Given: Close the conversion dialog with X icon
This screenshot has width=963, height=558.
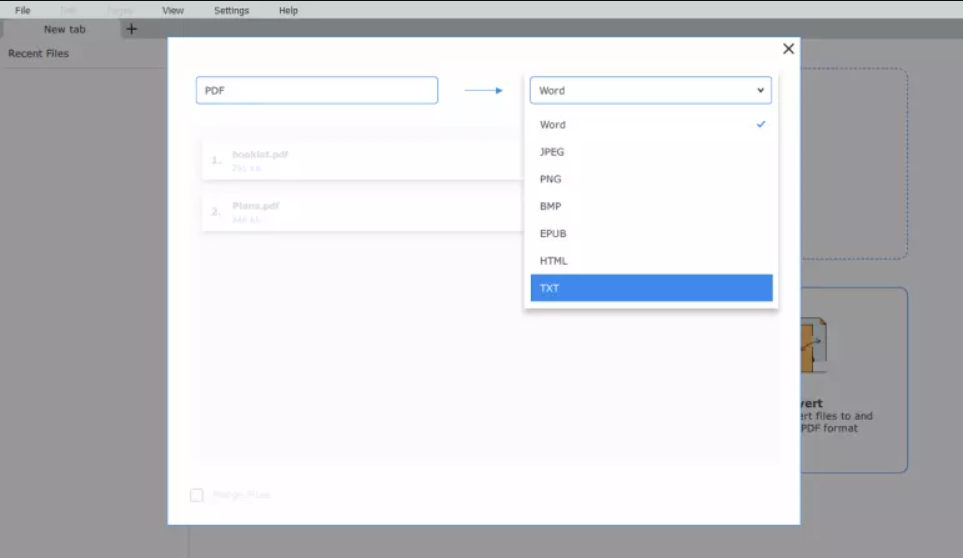Looking at the screenshot, I should (x=789, y=48).
